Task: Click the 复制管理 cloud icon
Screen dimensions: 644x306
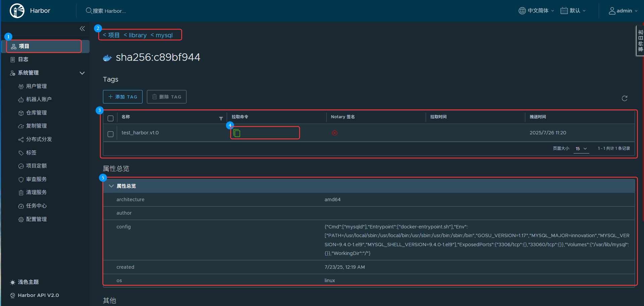Action: (x=21, y=126)
